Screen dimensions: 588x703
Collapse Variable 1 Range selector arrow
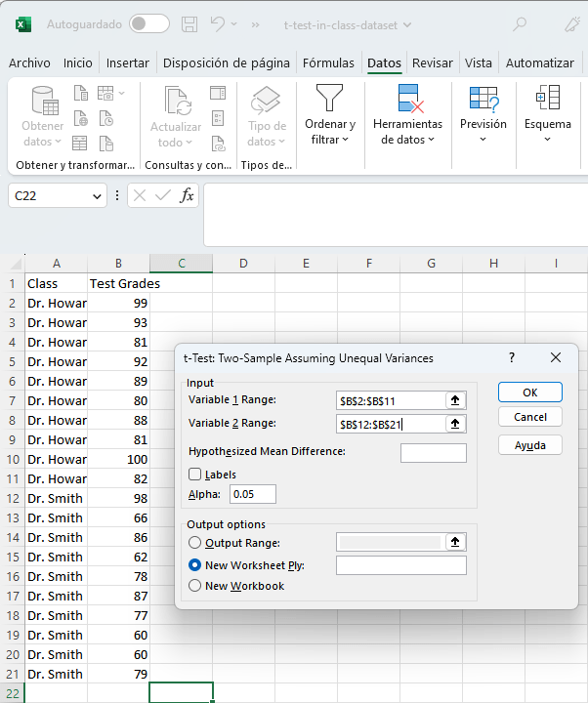tap(454, 400)
